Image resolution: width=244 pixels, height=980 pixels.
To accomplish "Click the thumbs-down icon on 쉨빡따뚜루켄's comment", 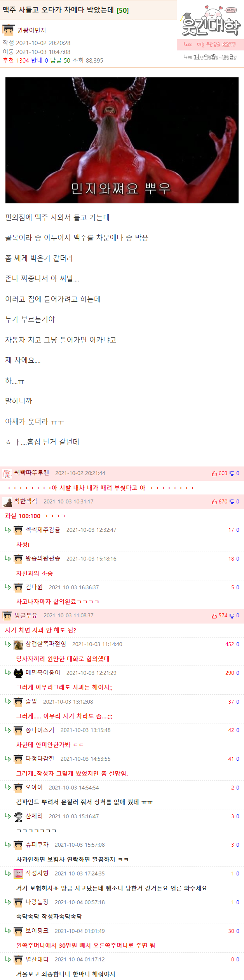I will pos(232,473).
